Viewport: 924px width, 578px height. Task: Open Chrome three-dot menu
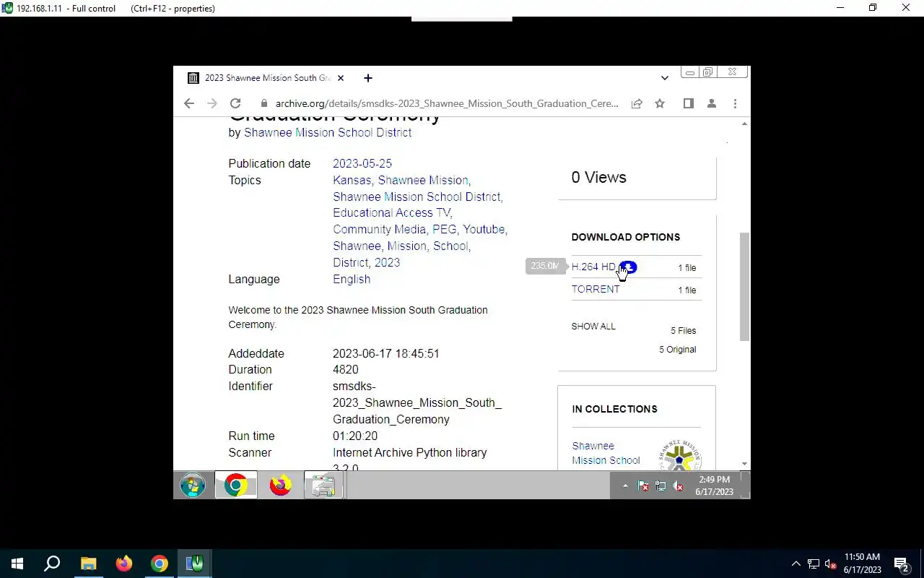pos(735,103)
